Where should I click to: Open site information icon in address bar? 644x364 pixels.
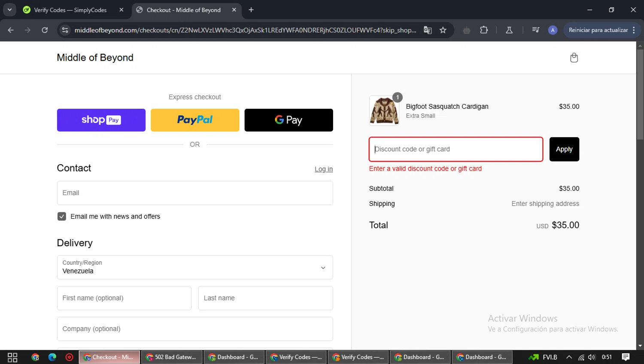(x=65, y=30)
